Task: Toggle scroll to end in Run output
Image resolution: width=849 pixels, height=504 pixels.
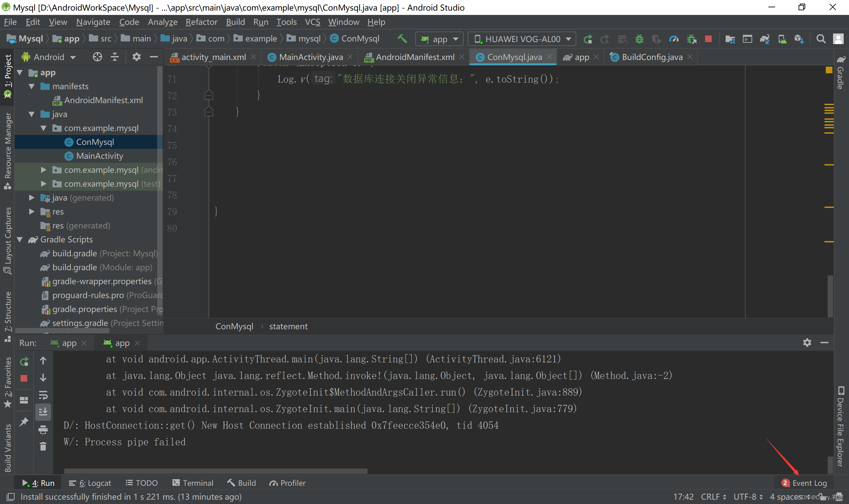Action: coord(43,412)
